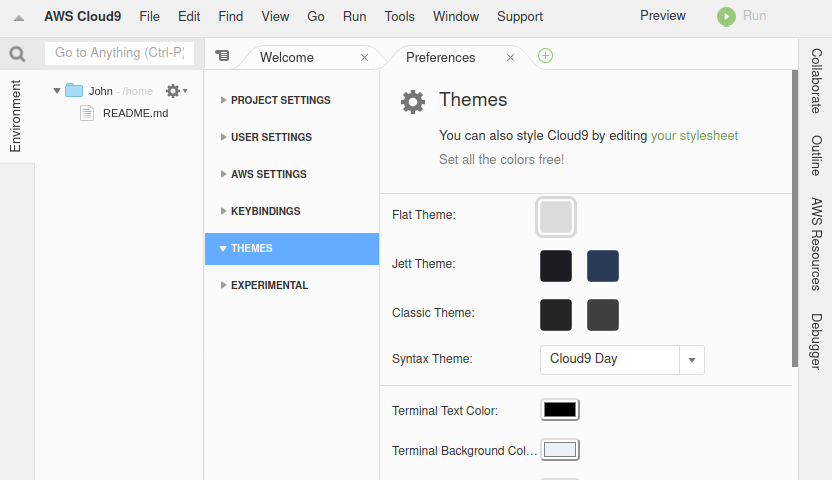832x480 pixels.
Task: Collapse the John folder tree
Action: [x=57, y=91]
